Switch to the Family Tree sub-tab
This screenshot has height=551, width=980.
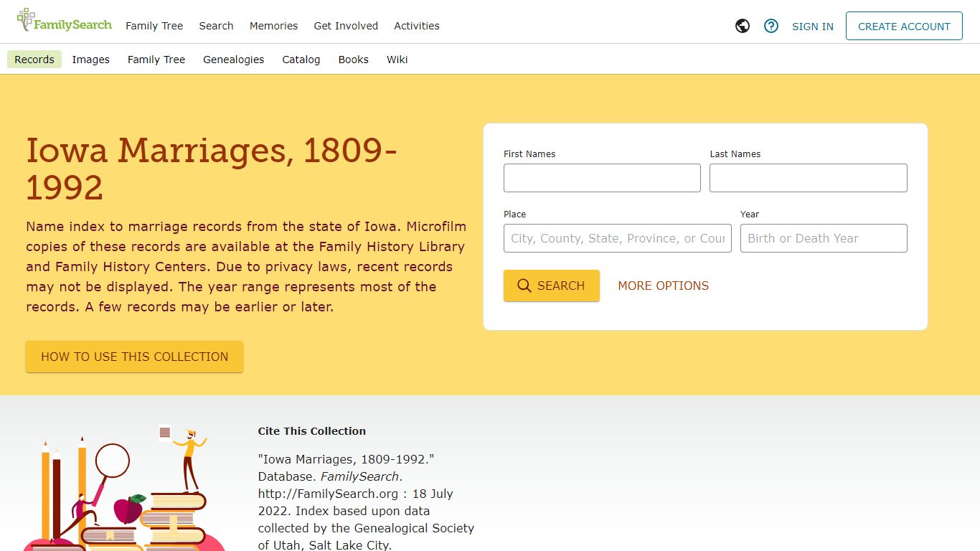click(x=156, y=60)
